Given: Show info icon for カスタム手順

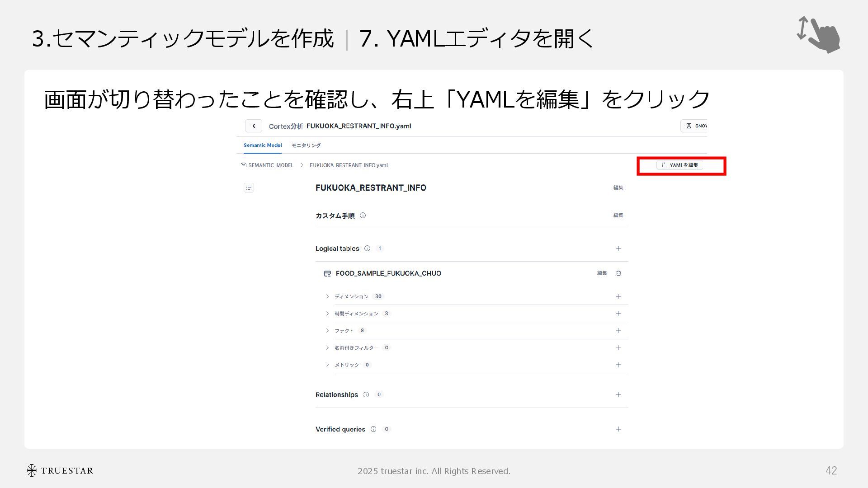Looking at the screenshot, I should pos(363,216).
